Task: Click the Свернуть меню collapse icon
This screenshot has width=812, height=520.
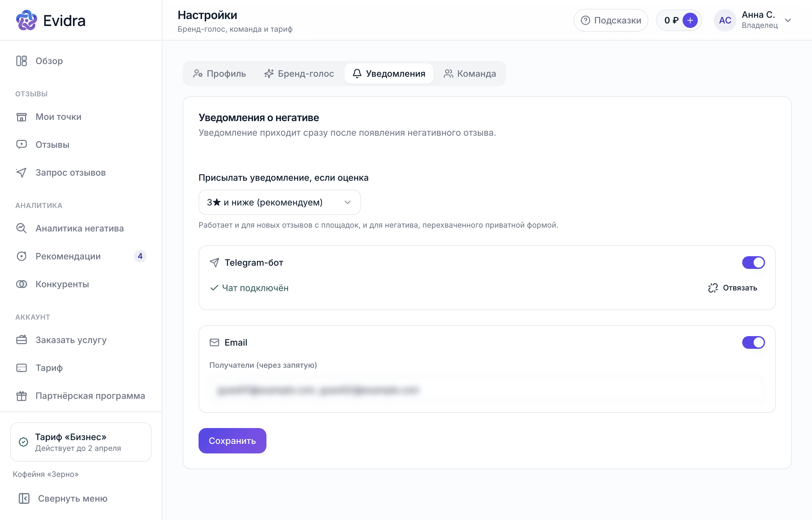Action: tap(24, 498)
